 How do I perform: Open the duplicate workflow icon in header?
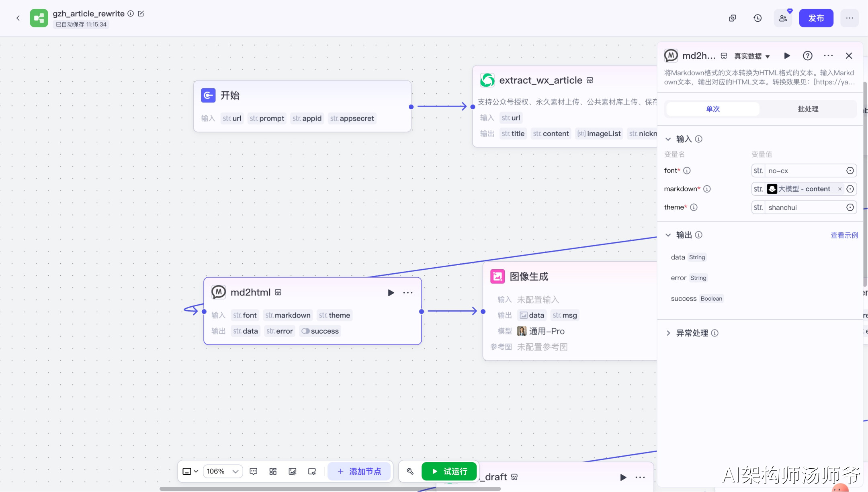coord(733,18)
